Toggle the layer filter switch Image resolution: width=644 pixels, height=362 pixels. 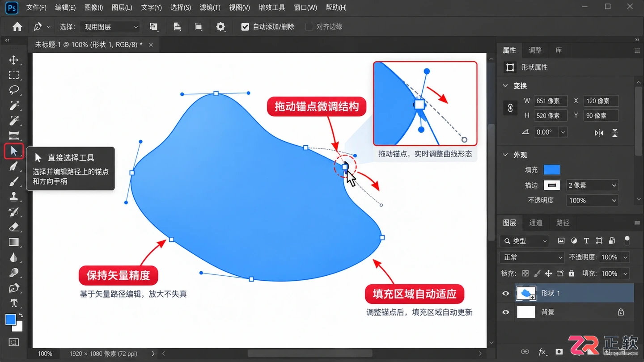click(x=627, y=240)
